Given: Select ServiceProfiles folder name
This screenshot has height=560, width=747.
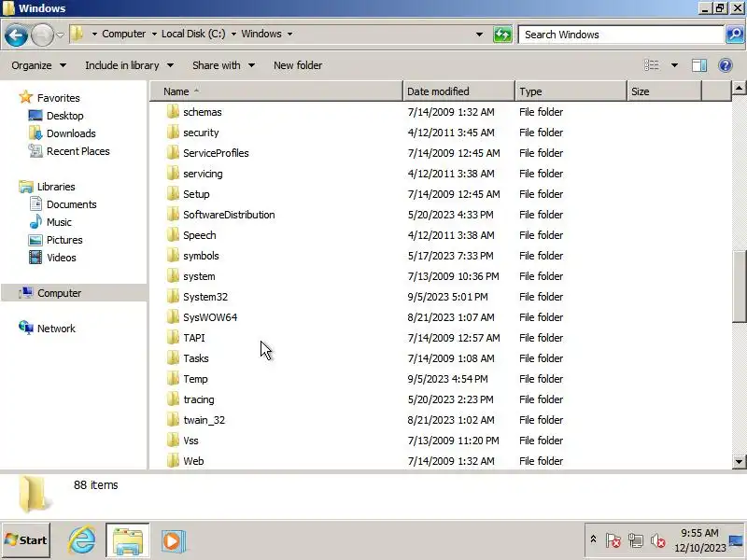Looking at the screenshot, I should tap(216, 153).
